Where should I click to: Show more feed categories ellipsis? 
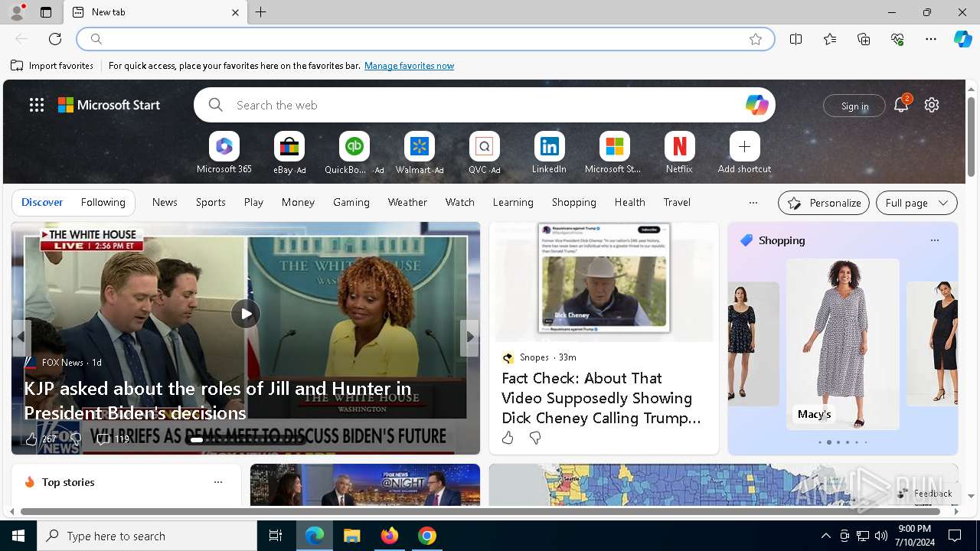click(x=753, y=203)
